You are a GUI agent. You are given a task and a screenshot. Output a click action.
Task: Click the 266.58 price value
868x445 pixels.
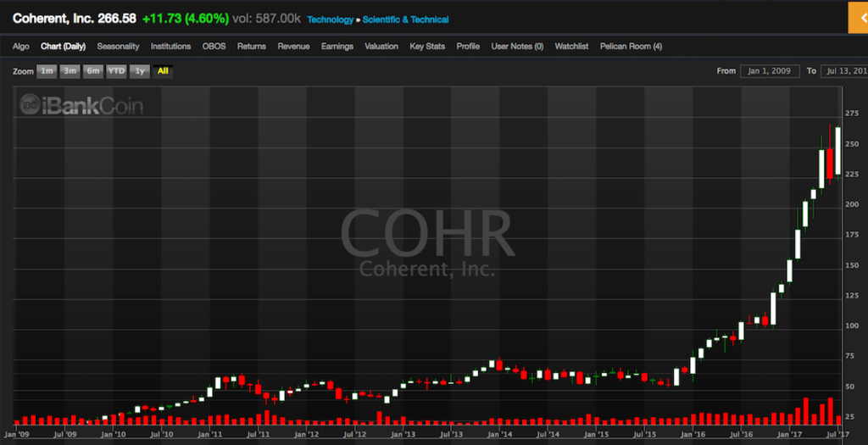coord(117,19)
